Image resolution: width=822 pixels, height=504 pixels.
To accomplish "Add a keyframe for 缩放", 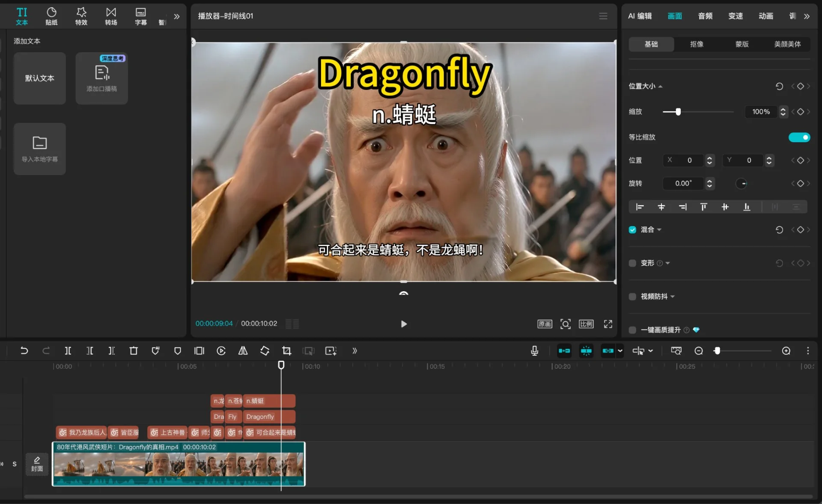I will [x=800, y=112].
